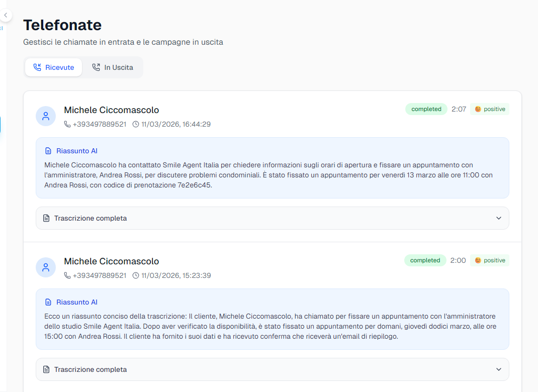Click the second call's completed status badge

click(425, 260)
